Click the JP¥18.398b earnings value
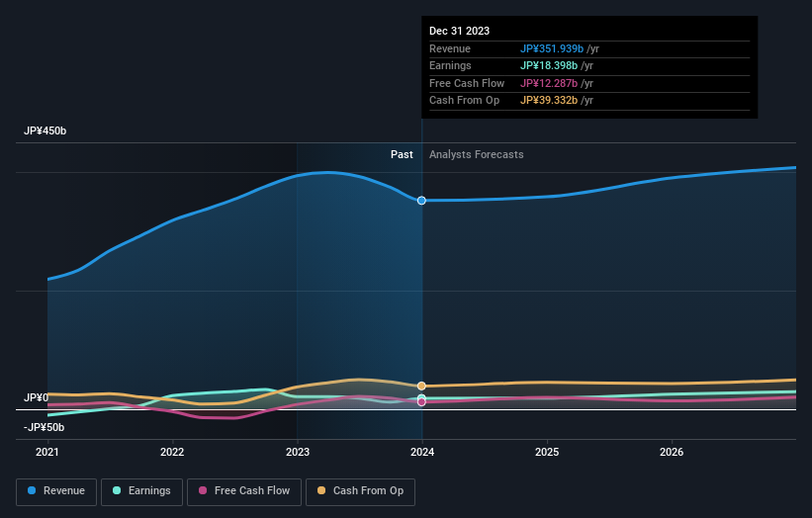The width and height of the screenshot is (812, 518). [x=548, y=65]
